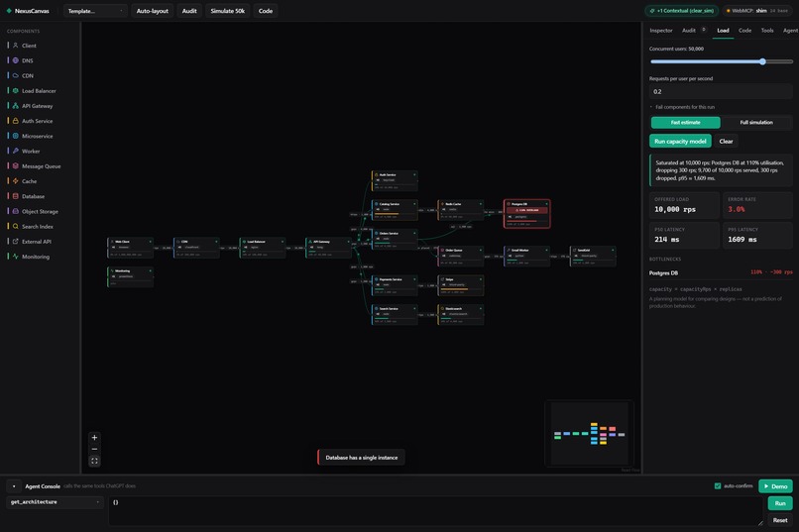Click the Reset button

pos(779,520)
